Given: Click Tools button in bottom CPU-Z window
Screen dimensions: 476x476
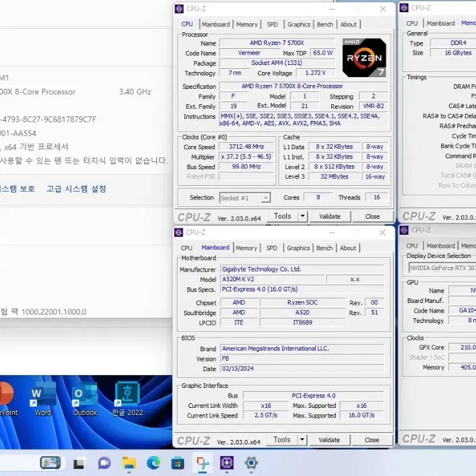Looking at the screenshot, I should click(282, 439).
